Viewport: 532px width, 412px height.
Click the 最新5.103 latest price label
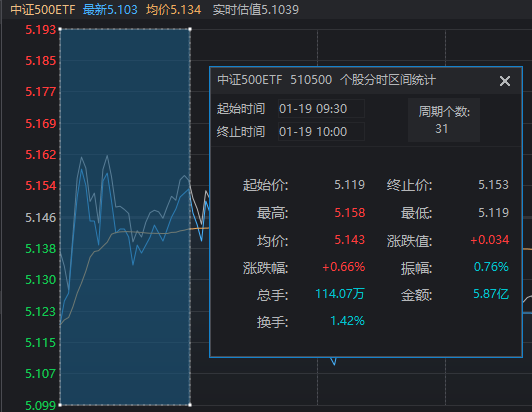click(x=110, y=10)
